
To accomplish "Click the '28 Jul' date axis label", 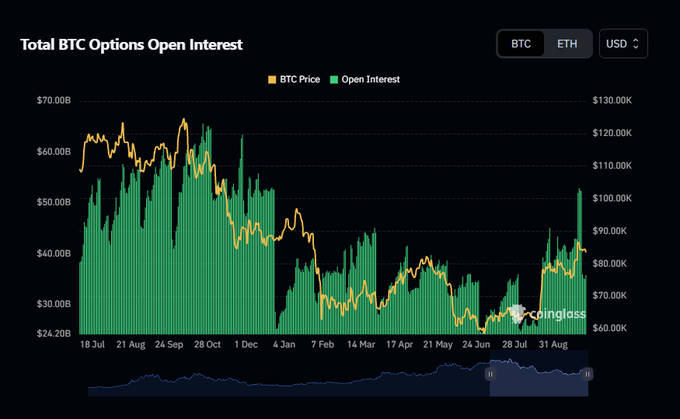I will [514, 344].
